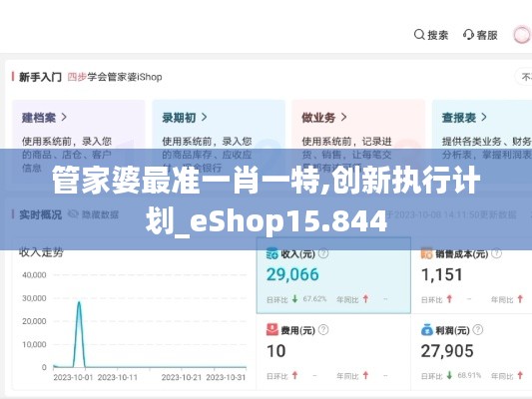Image resolution: width=532 pixels, height=399 pixels.
Task: Click the peak of the 收入走势 chart line
Action: pos(79,302)
